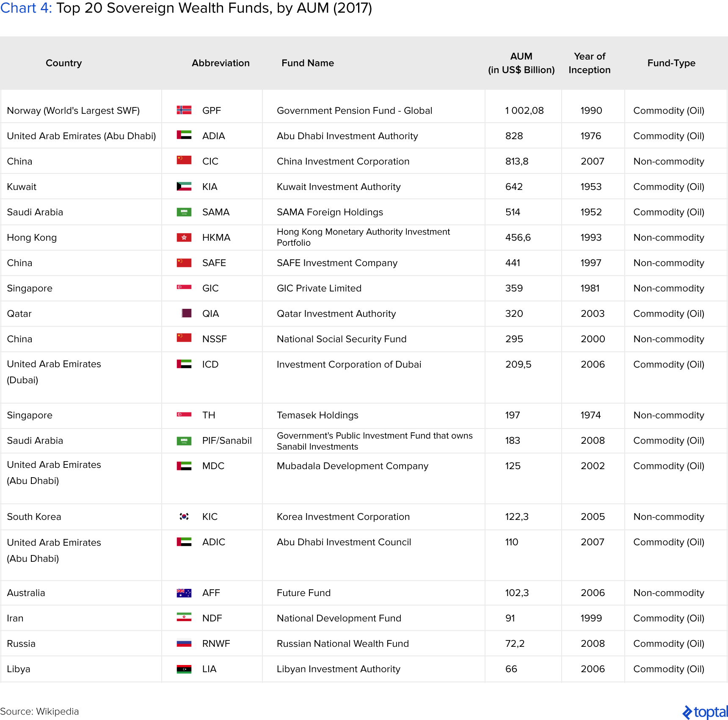Click the Kuwait flag beside KIA
The width and height of the screenshot is (728, 720).
(184, 186)
